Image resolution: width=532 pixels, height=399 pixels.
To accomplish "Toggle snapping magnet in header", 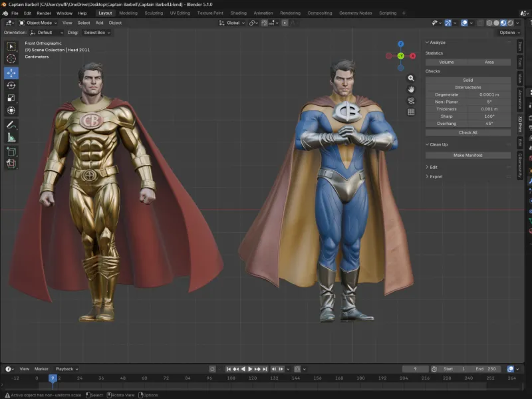I will point(264,23).
